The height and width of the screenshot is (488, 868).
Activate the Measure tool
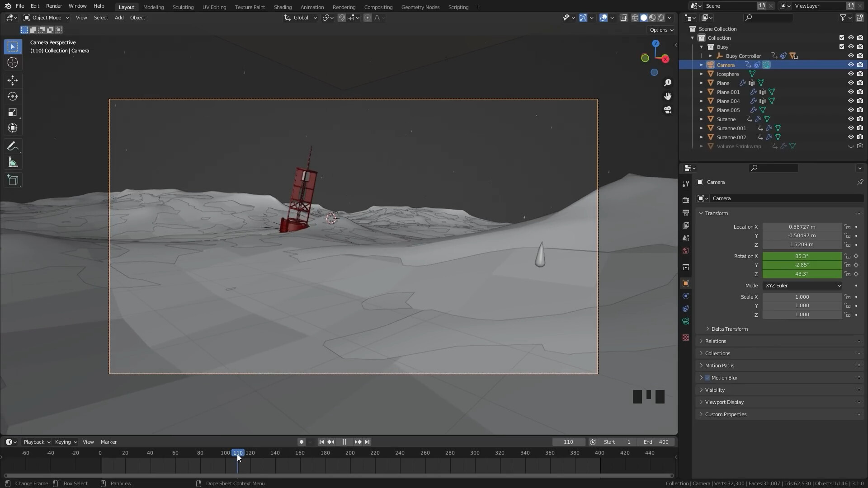click(x=12, y=162)
